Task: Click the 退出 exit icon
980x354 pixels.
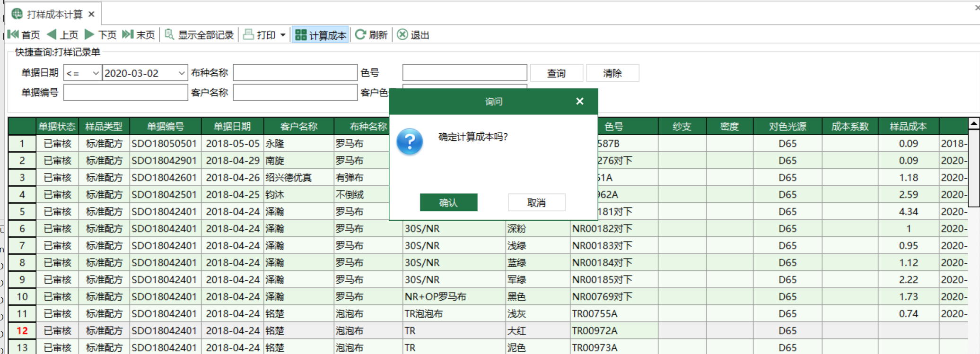Action: [x=402, y=35]
